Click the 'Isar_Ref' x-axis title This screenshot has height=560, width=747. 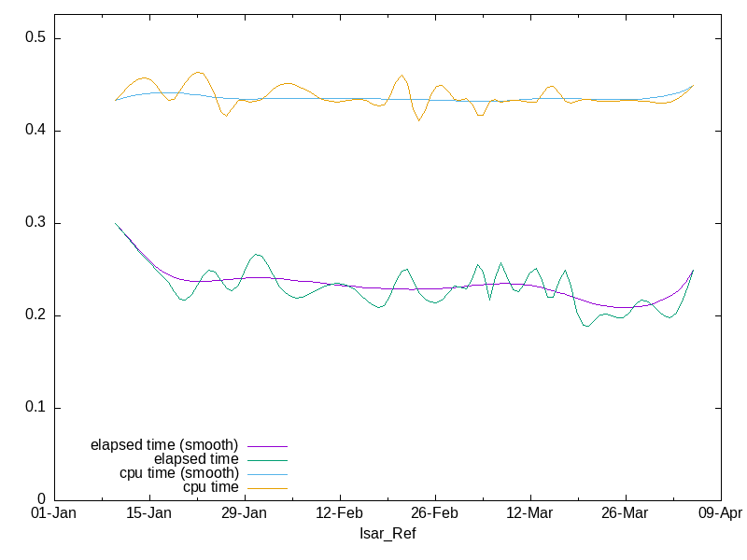388,534
